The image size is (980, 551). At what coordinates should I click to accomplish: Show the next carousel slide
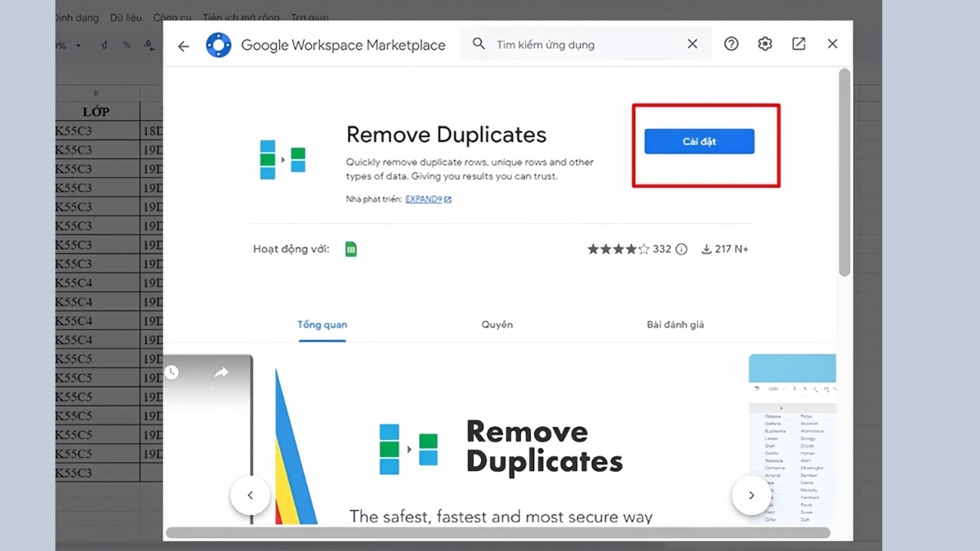[x=751, y=495]
